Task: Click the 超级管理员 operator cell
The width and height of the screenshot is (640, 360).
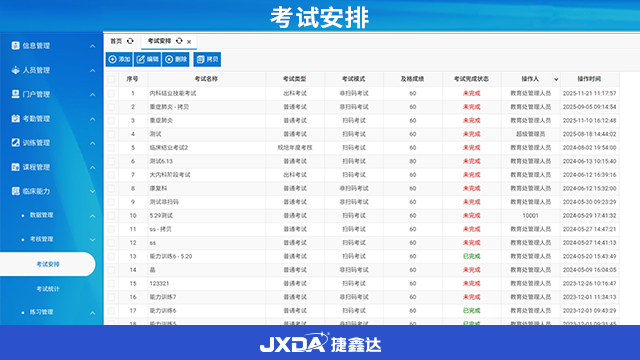Action: click(x=531, y=134)
